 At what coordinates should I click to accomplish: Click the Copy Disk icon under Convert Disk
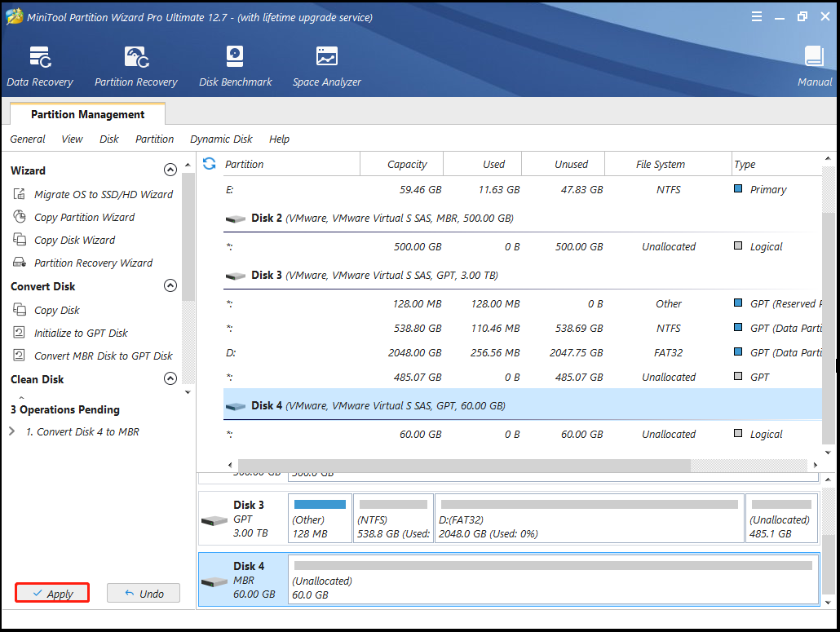tap(20, 310)
